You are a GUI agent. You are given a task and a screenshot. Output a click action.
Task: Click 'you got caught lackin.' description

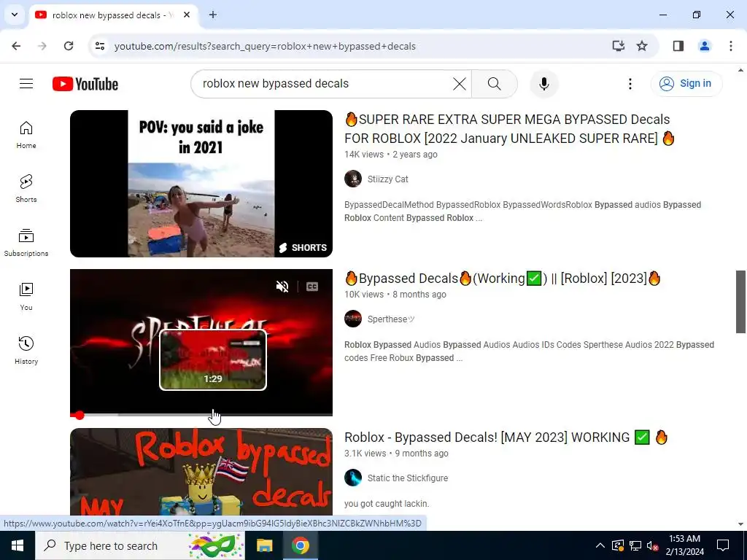[x=387, y=504]
